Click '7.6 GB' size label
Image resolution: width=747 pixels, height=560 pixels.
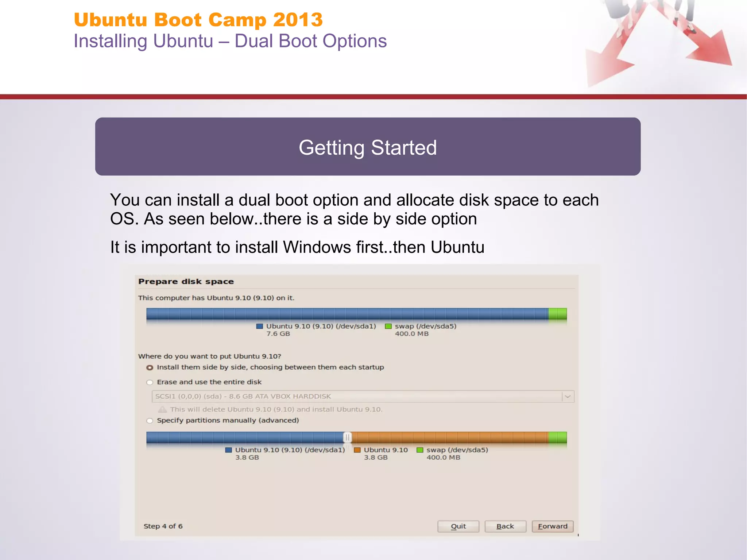tap(278, 334)
